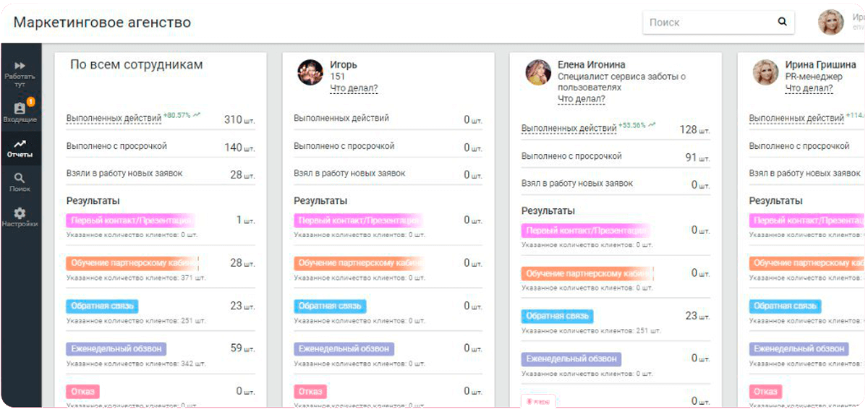Select pink 'Первый контакт/Презентация' tag in summary card
Viewport: 868px width, 412px height.
coord(130,220)
